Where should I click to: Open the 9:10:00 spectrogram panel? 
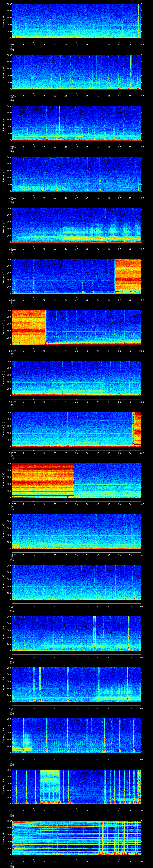76,481
